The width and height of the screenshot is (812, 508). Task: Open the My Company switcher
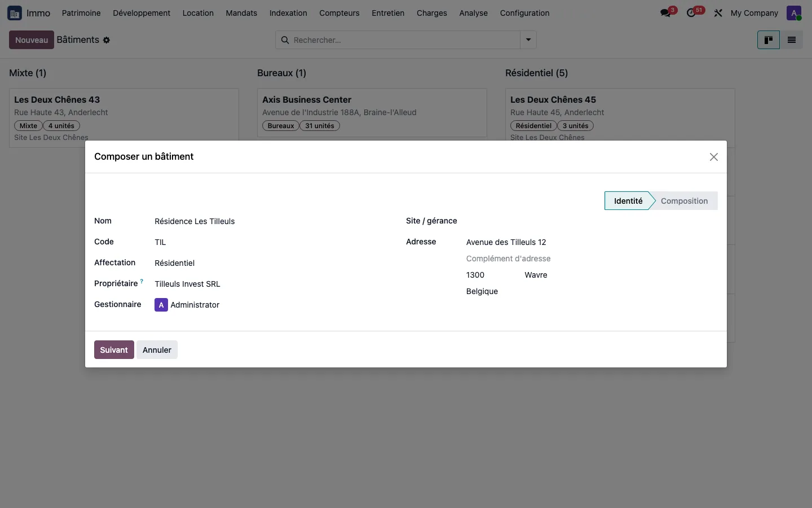754,13
